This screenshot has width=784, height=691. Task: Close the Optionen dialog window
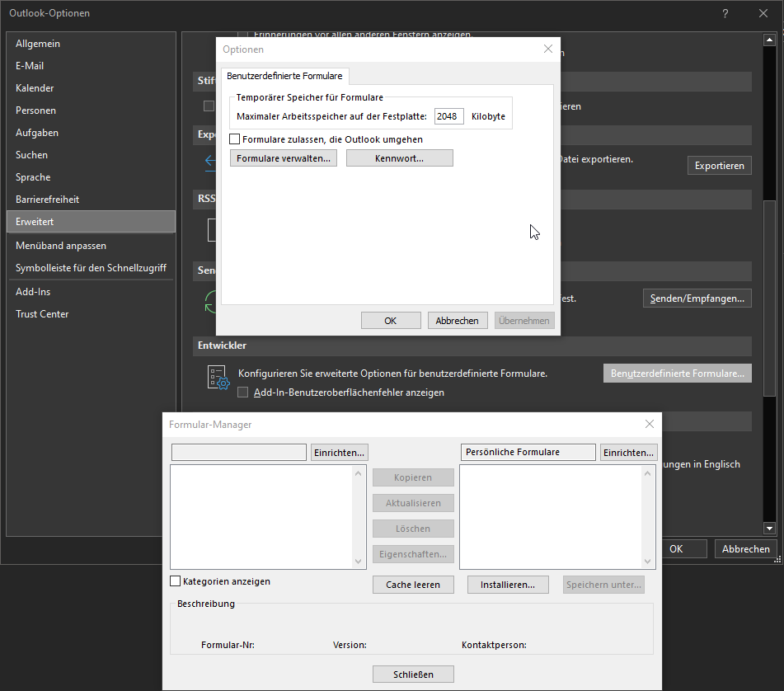tap(547, 49)
